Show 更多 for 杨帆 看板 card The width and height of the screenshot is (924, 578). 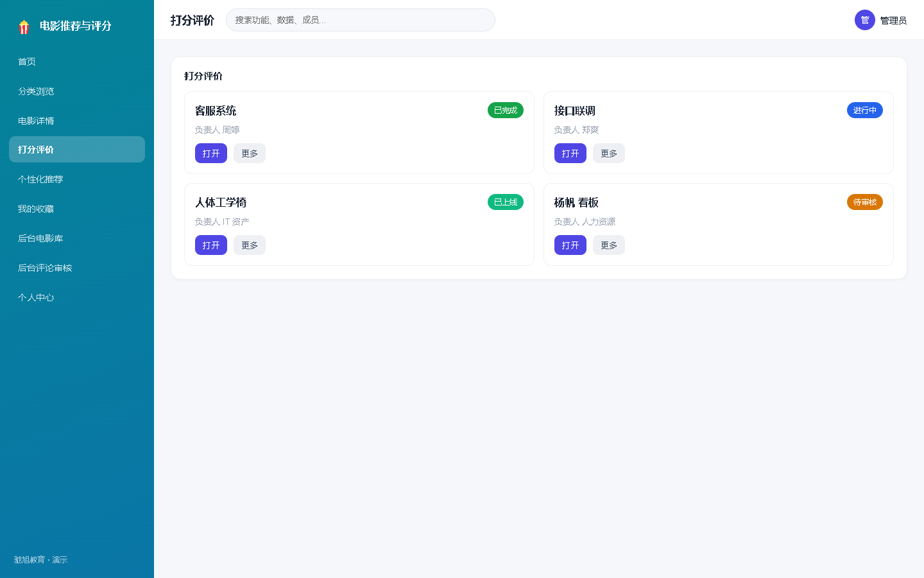pos(609,245)
